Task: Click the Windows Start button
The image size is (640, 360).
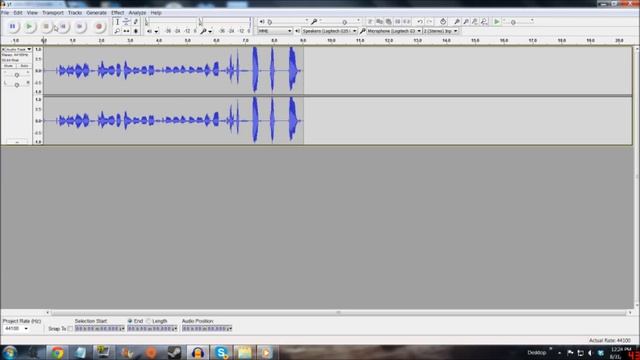Action: pos(9,352)
